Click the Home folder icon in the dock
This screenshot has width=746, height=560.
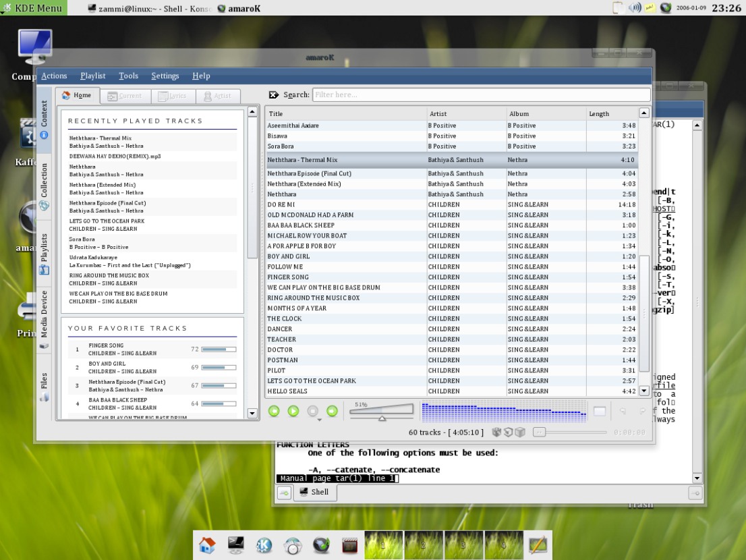point(207,545)
